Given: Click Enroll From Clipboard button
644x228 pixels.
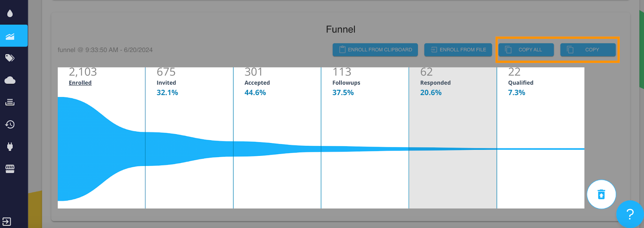Looking at the screenshot, I should (375, 50).
